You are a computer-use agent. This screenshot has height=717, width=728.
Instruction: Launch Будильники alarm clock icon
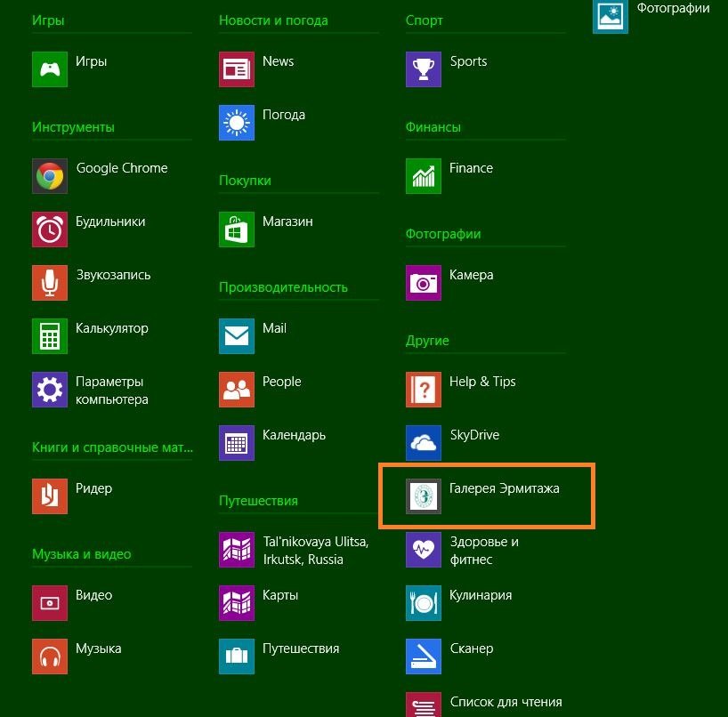point(50,230)
